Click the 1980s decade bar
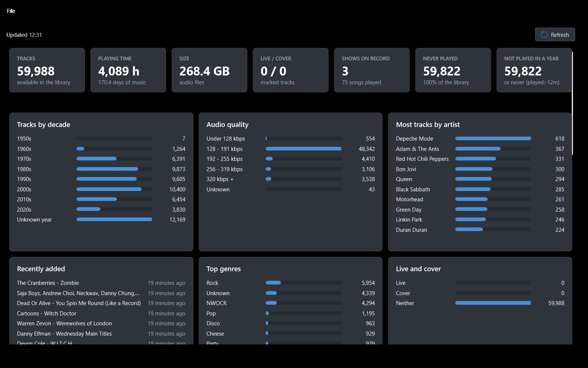Image resolution: width=588 pixels, height=368 pixels. coord(114,169)
